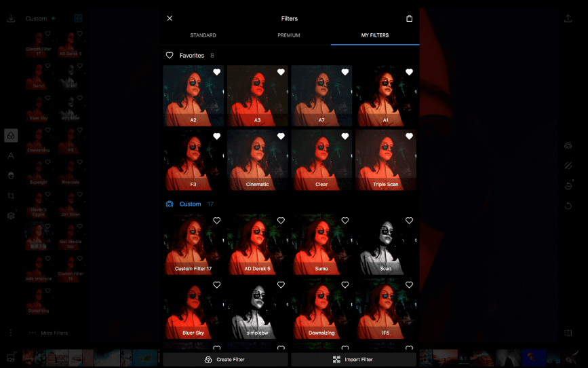Close the Filters dialog with the X
This screenshot has width=588, height=368.
[x=170, y=18]
